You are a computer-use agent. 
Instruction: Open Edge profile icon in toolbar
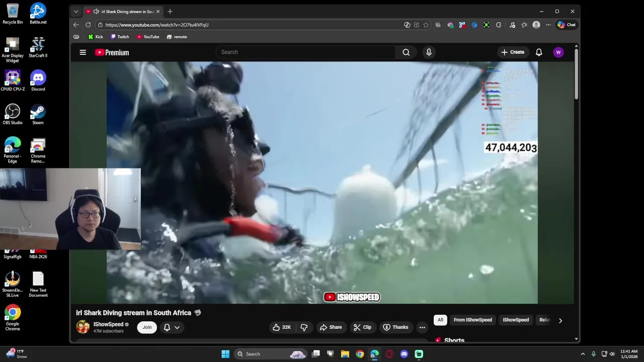pyautogui.click(x=536, y=25)
